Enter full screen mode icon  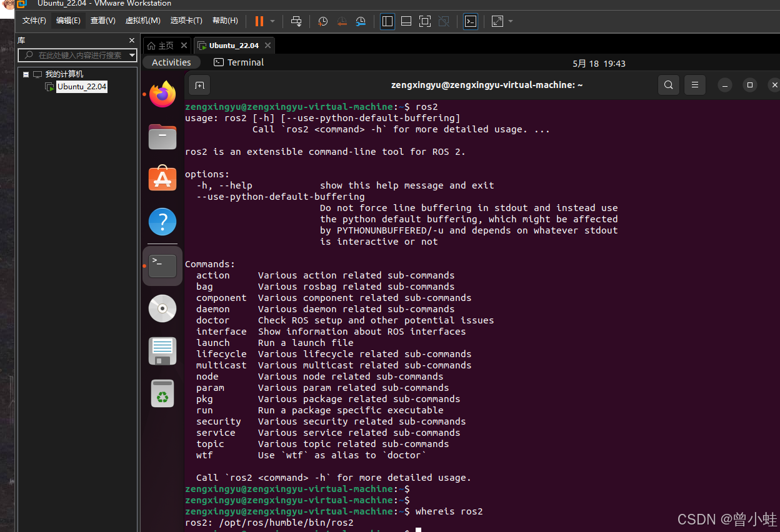[425, 21]
